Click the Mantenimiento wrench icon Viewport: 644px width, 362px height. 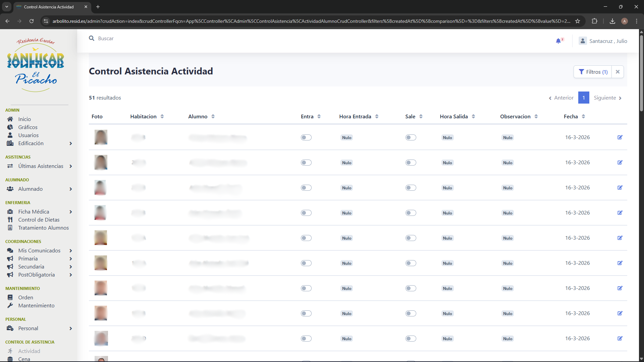[x=10, y=305]
